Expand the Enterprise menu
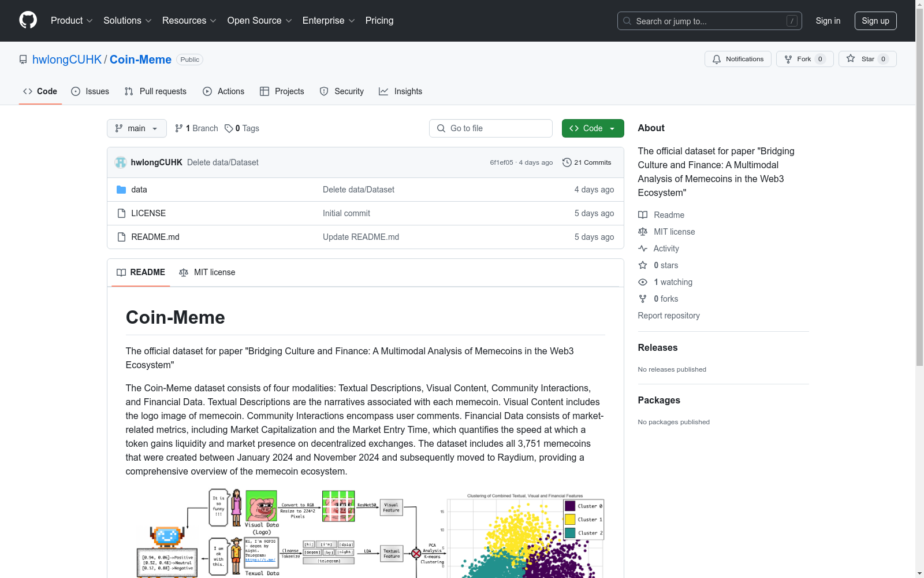The width and height of the screenshot is (924, 578). click(329, 21)
